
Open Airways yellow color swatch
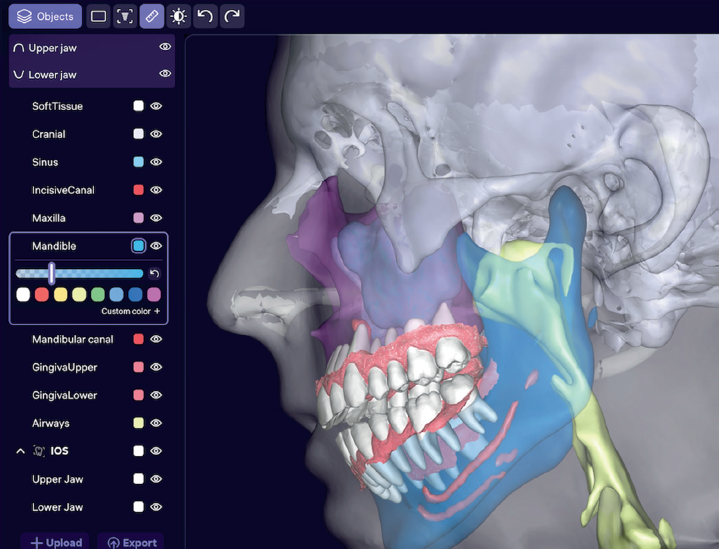pyautogui.click(x=138, y=423)
